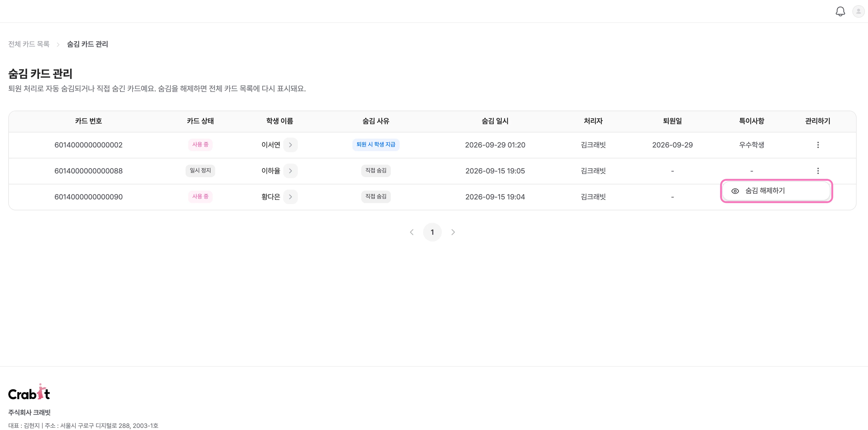Click the 학생 이름 column header
This screenshot has height=430, width=868.
tap(279, 121)
